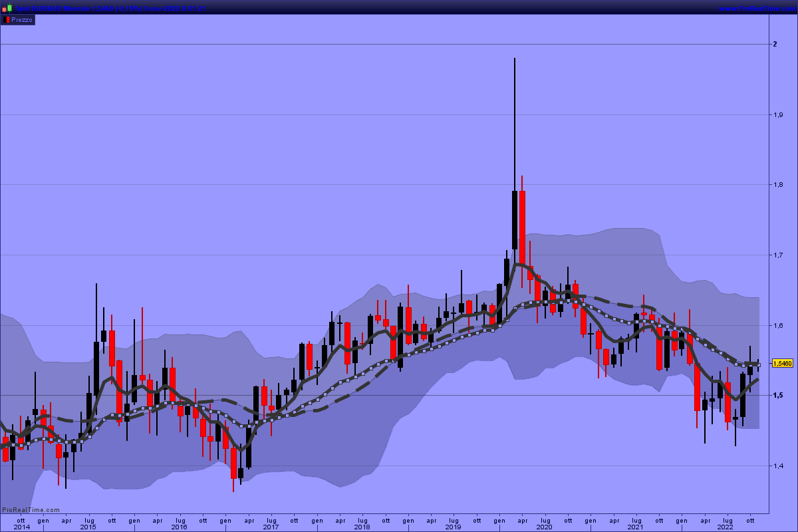Select the 1,7 level on the price axis
This screenshot has height=532, width=798.
click(777, 255)
